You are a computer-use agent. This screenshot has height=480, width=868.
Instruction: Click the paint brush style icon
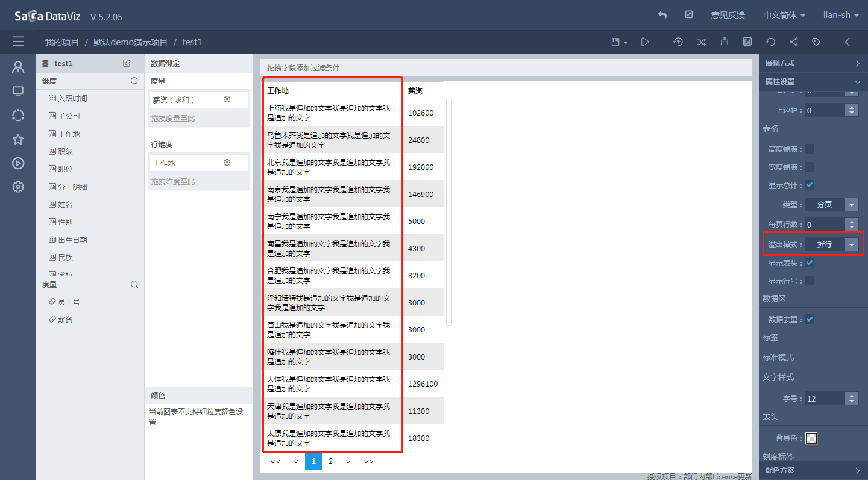724,42
